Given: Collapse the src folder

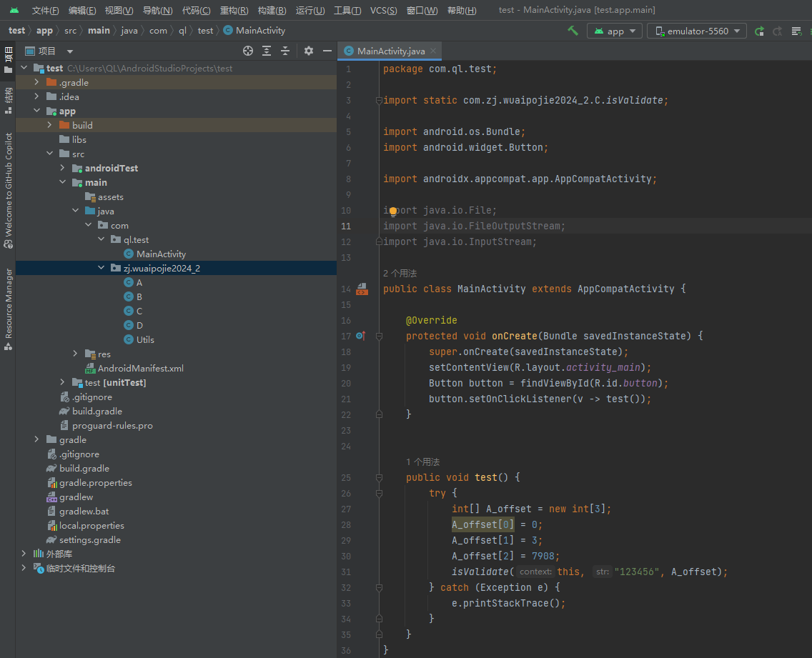Looking at the screenshot, I should pos(49,153).
